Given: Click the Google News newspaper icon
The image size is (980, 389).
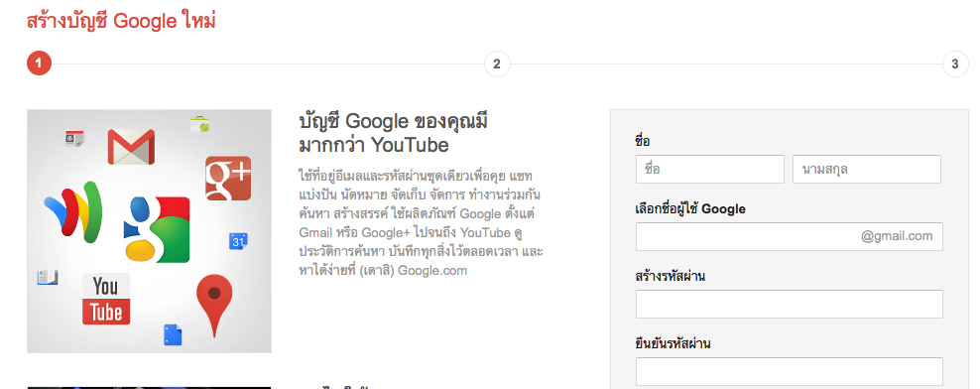Looking at the screenshot, I should [x=74, y=138].
